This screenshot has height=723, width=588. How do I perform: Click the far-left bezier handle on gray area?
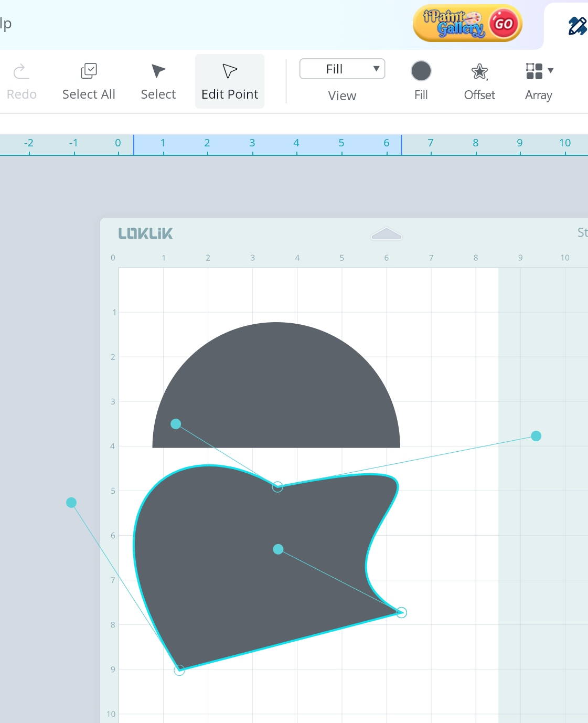(71, 503)
